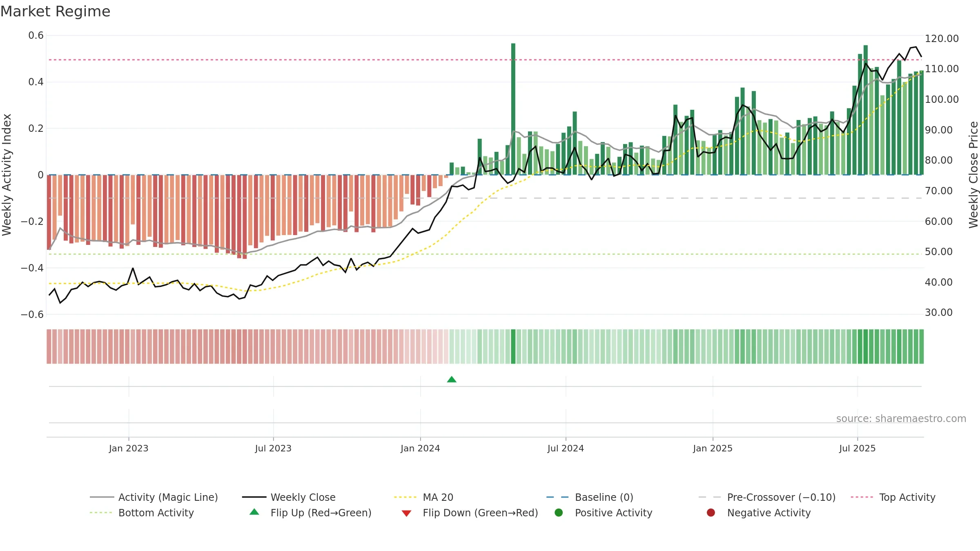Click the Jan 2024 axis label
The width and height of the screenshot is (980, 551).
coord(420,449)
